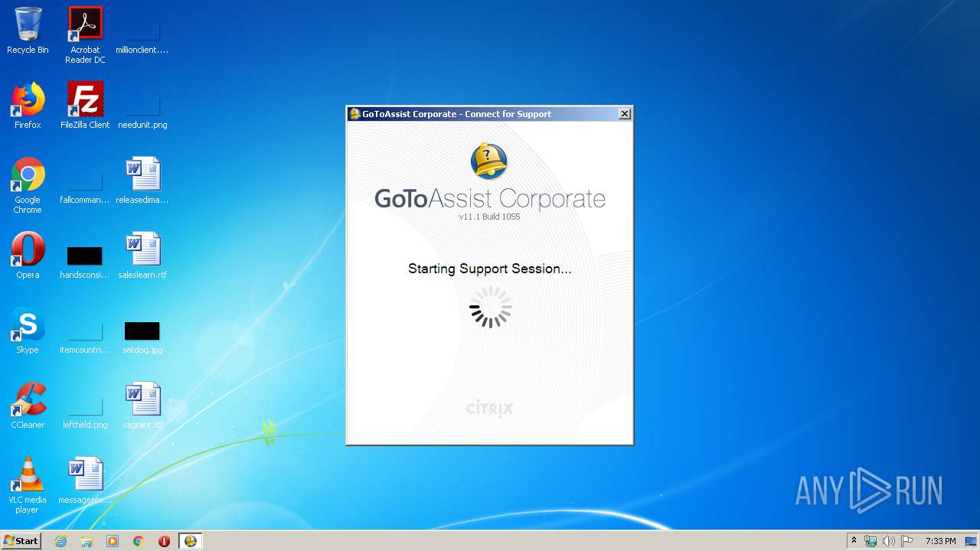980x551 pixels.
Task: Click the 'Starting Support Session...' text
Action: (x=490, y=269)
